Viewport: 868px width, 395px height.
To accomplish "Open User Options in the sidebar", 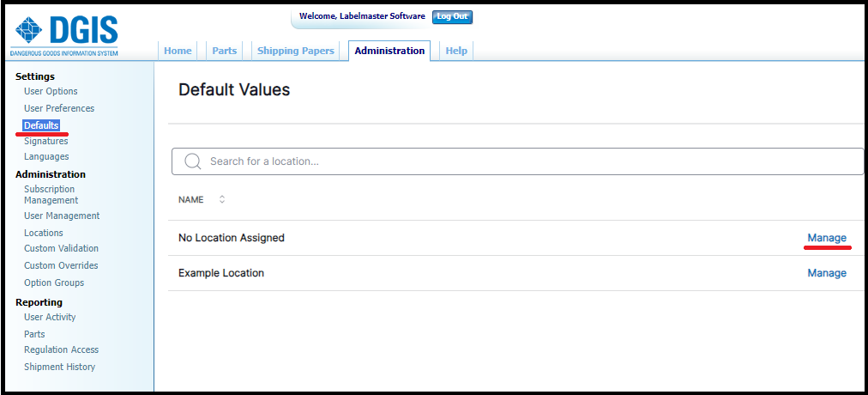I will pyautogui.click(x=51, y=91).
